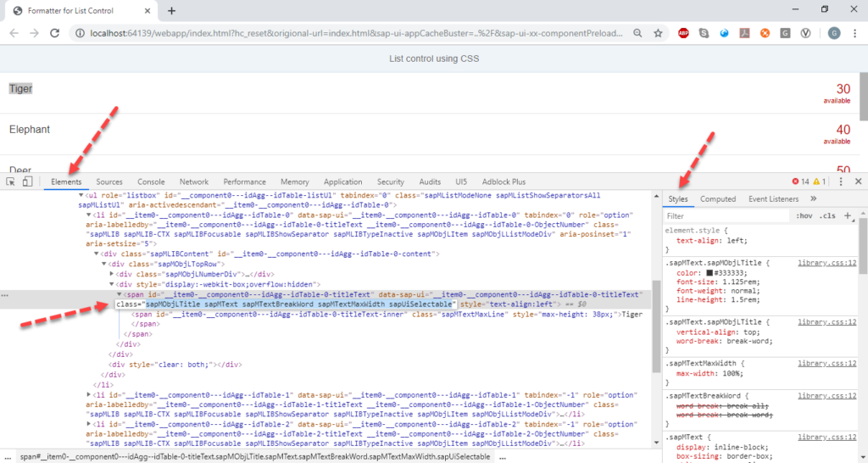Switch to the Sources tab
This screenshot has width=868, height=463.
click(109, 181)
